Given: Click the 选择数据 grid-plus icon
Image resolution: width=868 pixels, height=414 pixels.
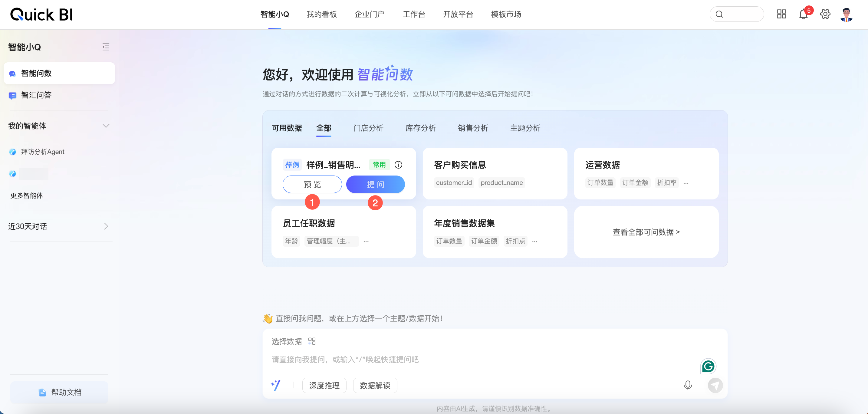Looking at the screenshot, I should [312, 341].
